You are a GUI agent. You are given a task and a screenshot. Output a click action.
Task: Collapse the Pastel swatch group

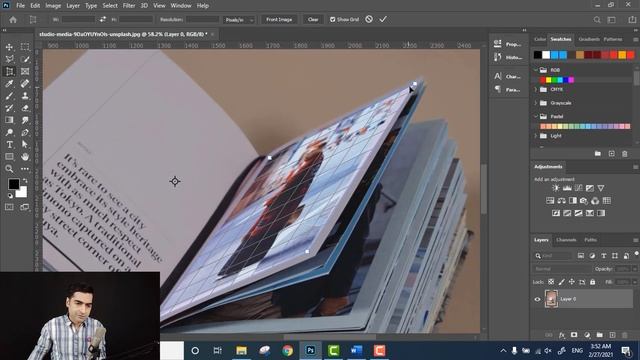tap(536, 116)
